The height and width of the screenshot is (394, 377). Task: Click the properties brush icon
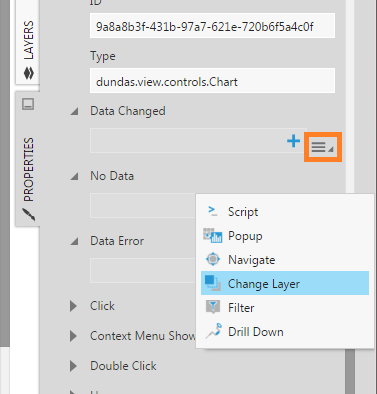pyautogui.click(x=29, y=215)
